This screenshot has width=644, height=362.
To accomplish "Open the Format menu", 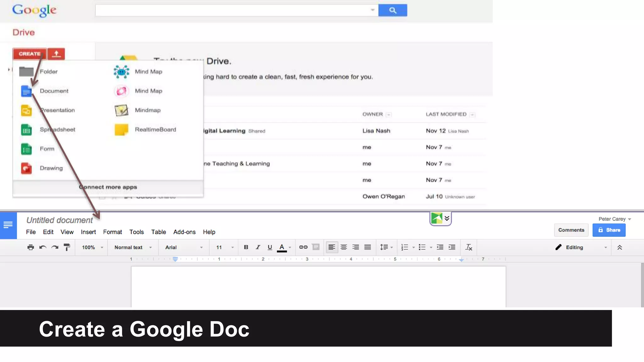I will click(113, 232).
